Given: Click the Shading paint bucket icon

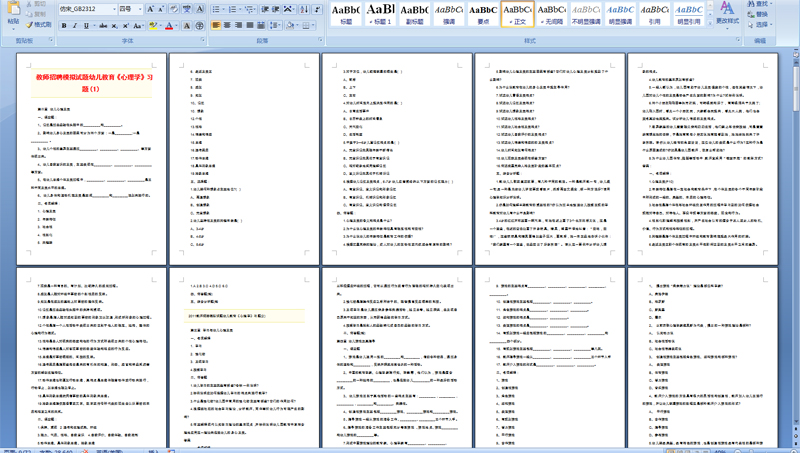Looking at the screenshot, I should coord(290,25).
